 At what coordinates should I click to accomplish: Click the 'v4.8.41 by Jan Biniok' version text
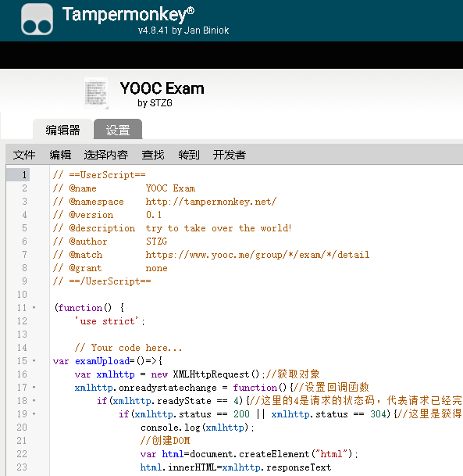point(183,30)
